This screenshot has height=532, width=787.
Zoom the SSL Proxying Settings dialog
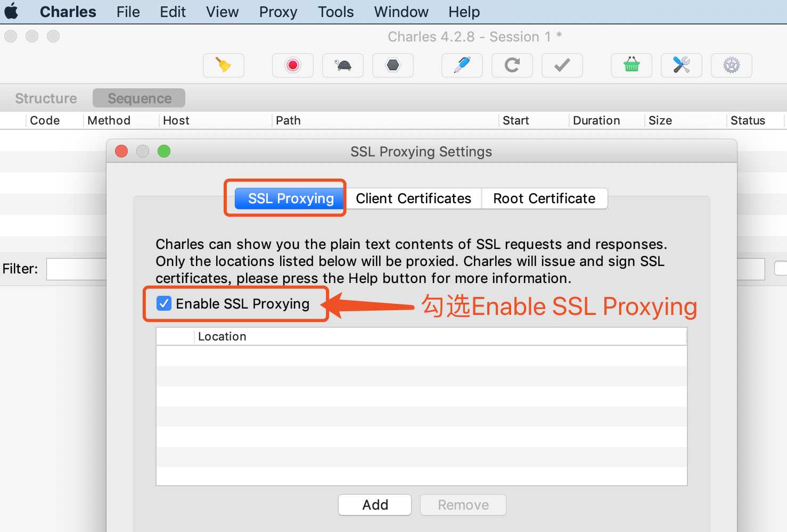[x=164, y=152]
